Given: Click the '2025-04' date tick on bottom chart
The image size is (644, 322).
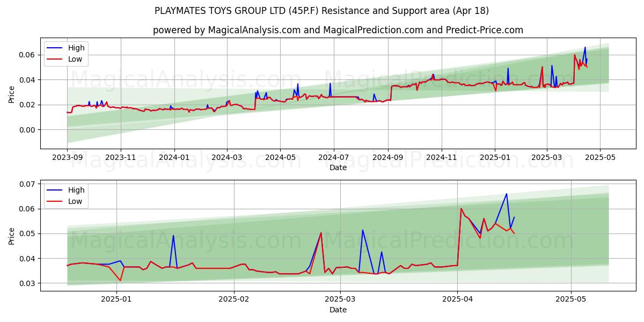Looking at the screenshot, I should pyautogui.click(x=457, y=300).
